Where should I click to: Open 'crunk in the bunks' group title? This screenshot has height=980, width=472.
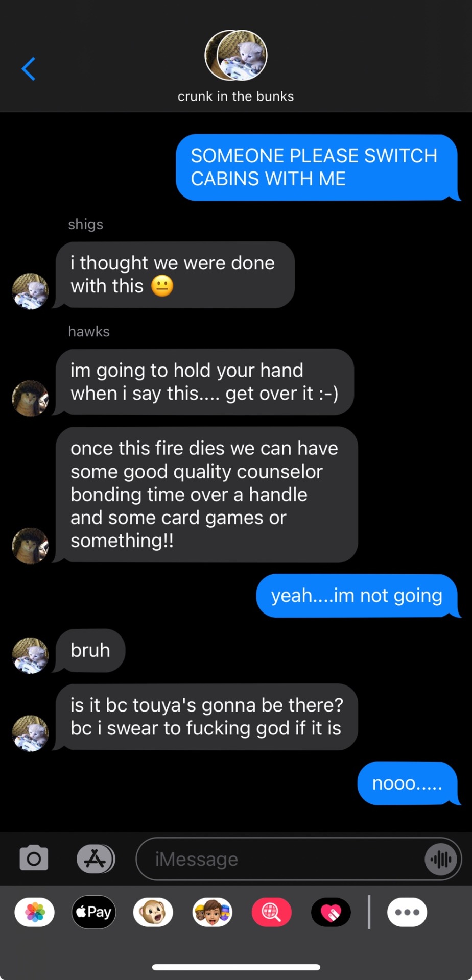tap(236, 96)
